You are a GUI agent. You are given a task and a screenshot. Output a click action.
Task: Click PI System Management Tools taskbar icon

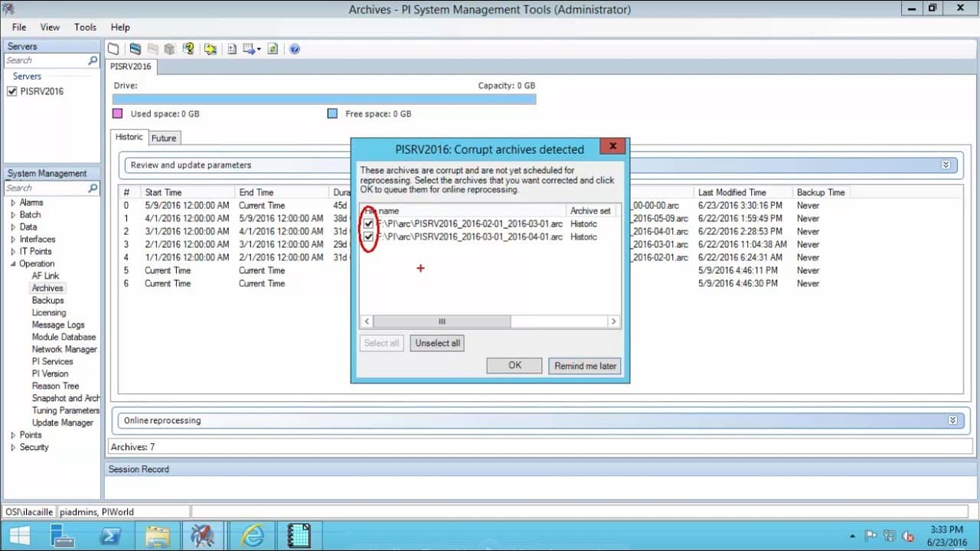tap(203, 536)
